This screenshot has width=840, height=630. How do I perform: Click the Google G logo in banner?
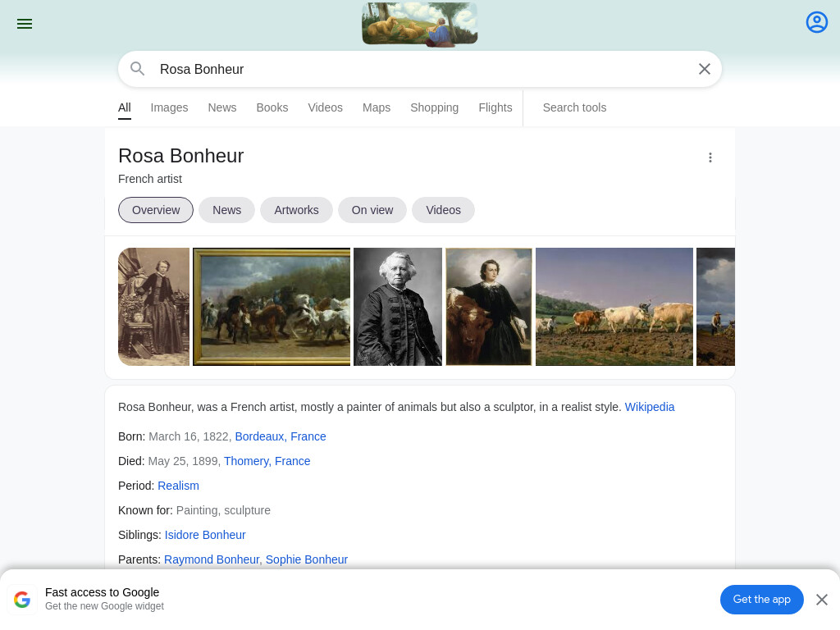point(22,600)
